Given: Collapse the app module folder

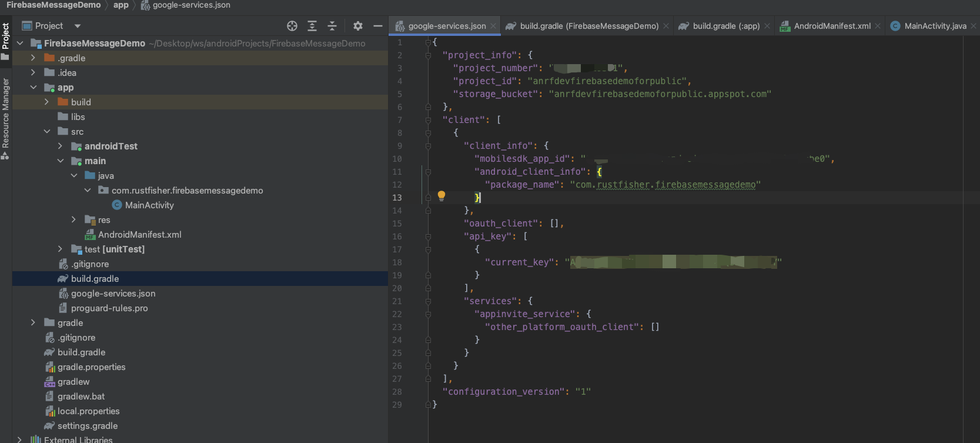Looking at the screenshot, I should point(33,87).
